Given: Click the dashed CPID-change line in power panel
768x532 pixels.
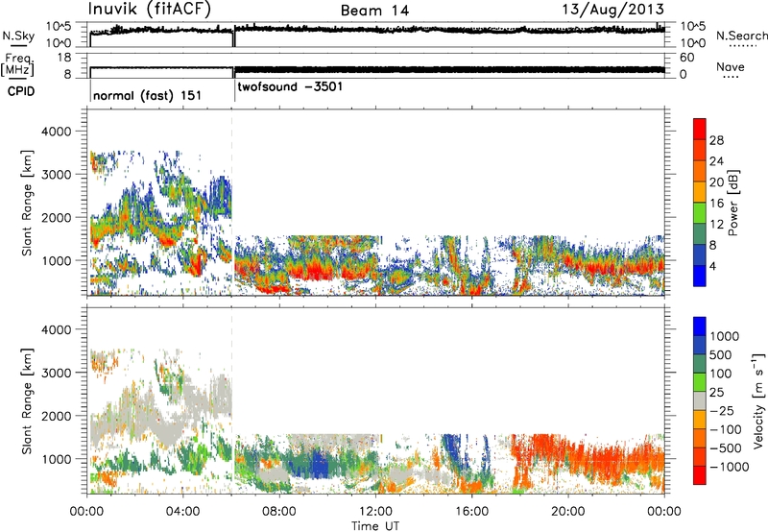Looking at the screenshot, I should coord(231,203).
